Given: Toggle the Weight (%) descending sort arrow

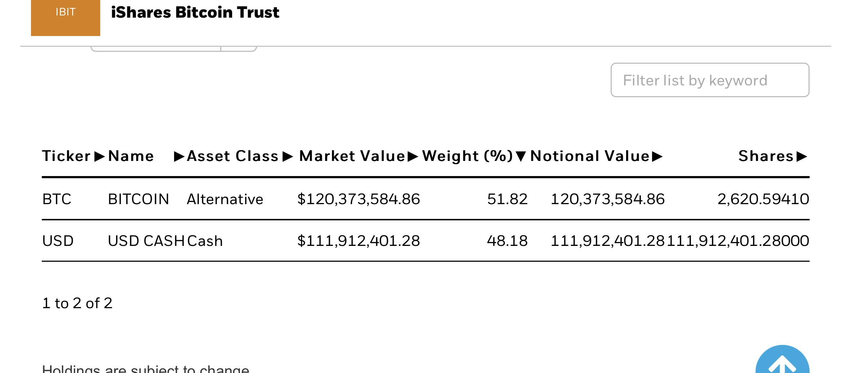Looking at the screenshot, I should [521, 157].
